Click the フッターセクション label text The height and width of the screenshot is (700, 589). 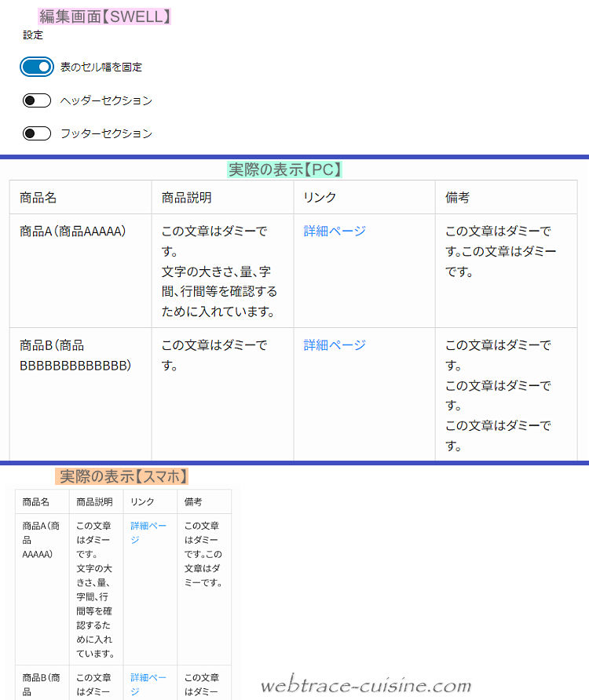tap(106, 133)
